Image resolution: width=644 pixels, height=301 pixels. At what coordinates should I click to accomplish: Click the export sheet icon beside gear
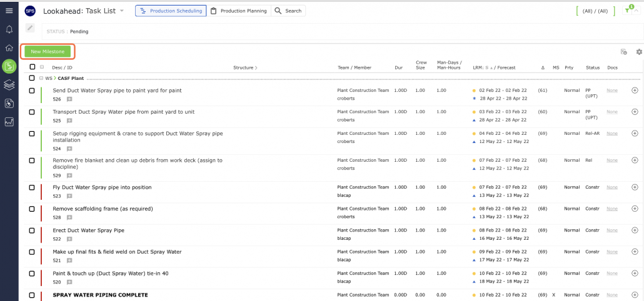click(x=624, y=52)
